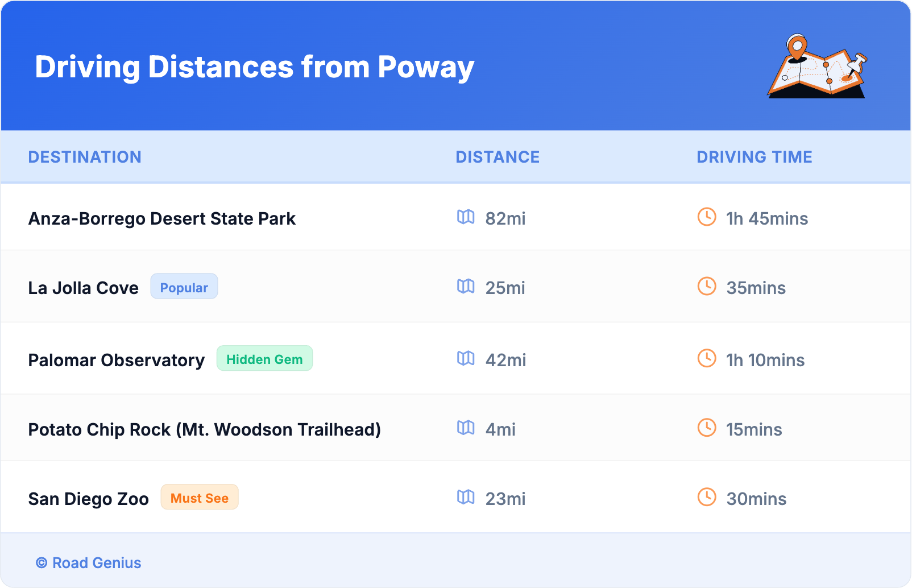Click the Popular badge on La Jolla Cove
The height and width of the screenshot is (588, 912).
184,287
